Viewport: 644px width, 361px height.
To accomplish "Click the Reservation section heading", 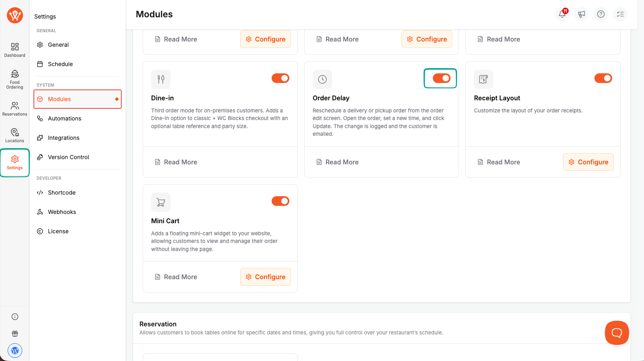I will [158, 324].
